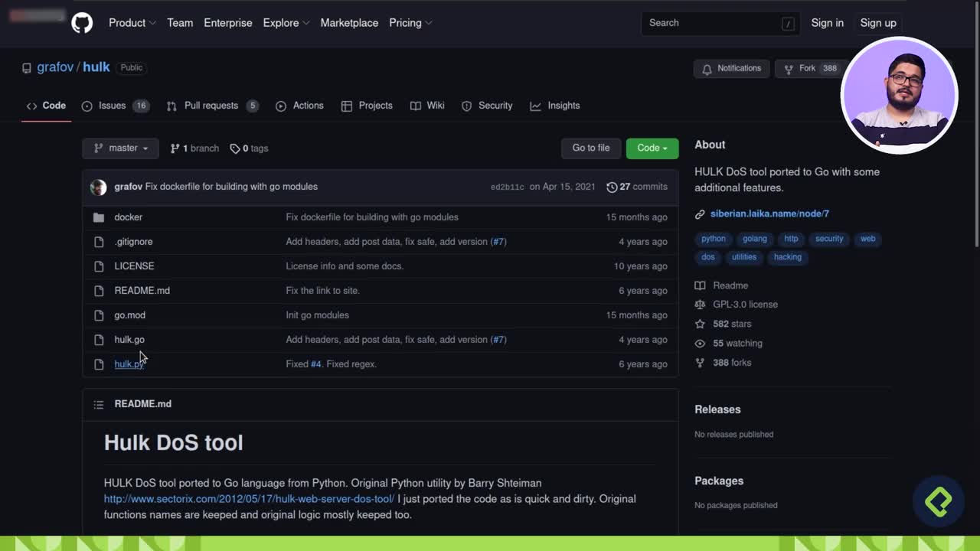View the 1 branch list
Image resolution: width=980 pixels, height=551 pixels.
pos(194,148)
